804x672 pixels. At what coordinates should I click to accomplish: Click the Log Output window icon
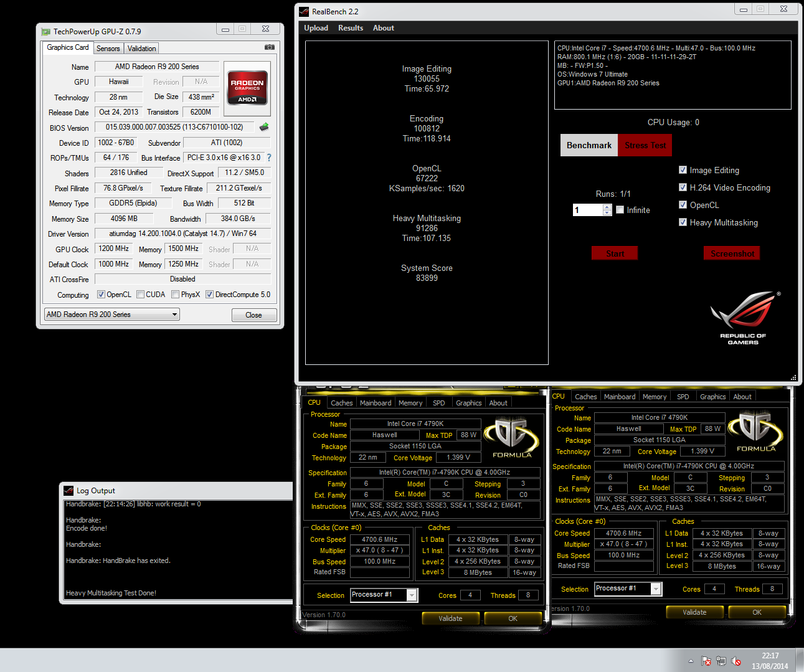pyautogui.click(x=69, y=491)
